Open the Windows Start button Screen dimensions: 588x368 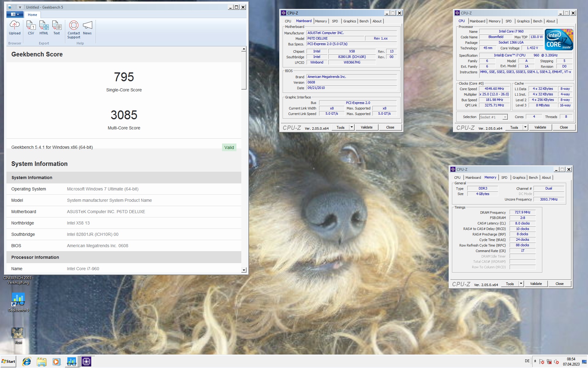[8, 362]
